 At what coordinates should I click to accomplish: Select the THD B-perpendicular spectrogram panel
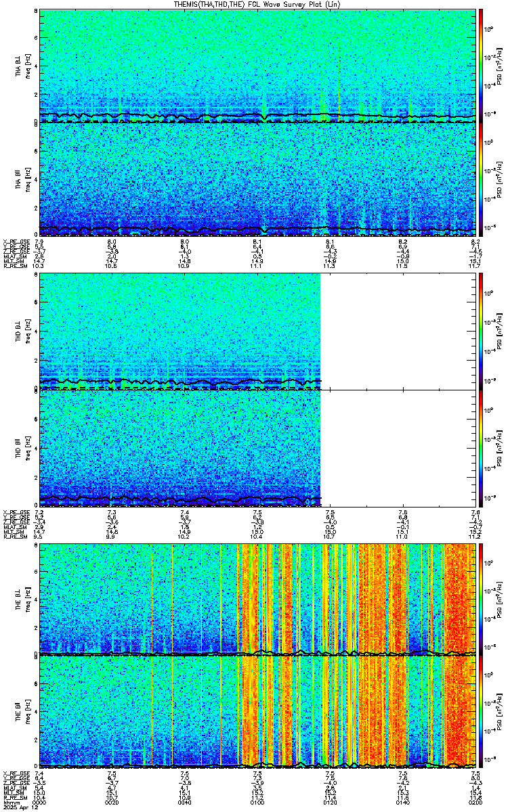tap(258, 332)
